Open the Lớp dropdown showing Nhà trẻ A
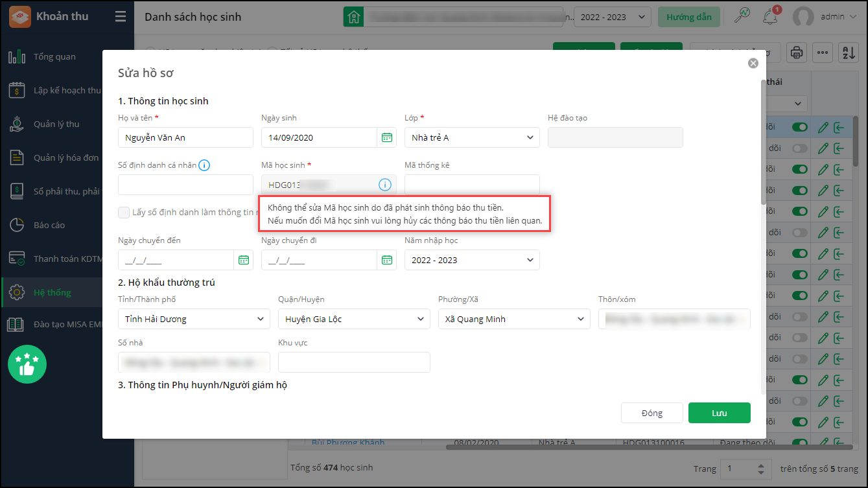 pos(472,137)
